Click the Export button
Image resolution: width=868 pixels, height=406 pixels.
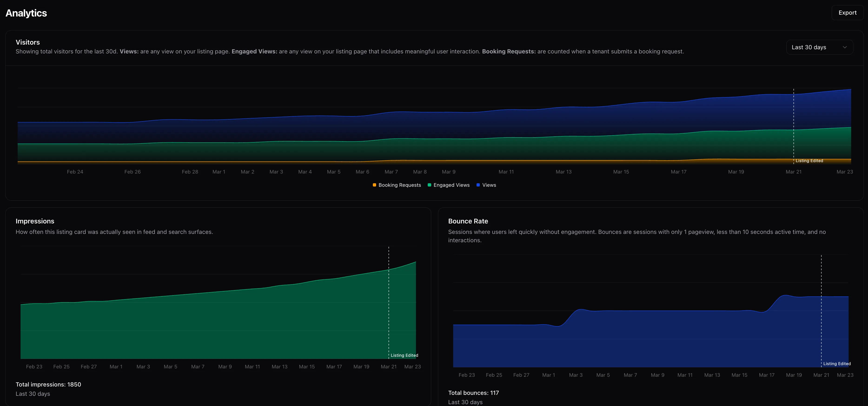[x=848, y=13]
